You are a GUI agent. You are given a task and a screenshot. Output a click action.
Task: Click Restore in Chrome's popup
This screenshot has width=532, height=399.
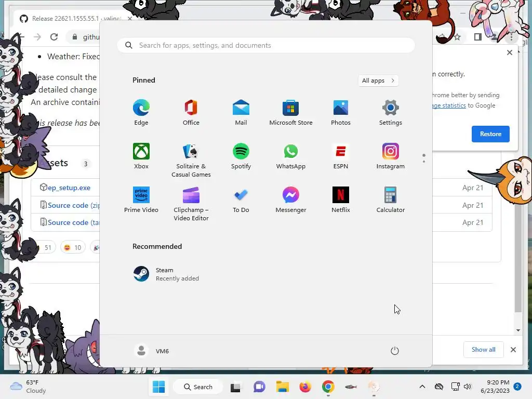[490, 134]
